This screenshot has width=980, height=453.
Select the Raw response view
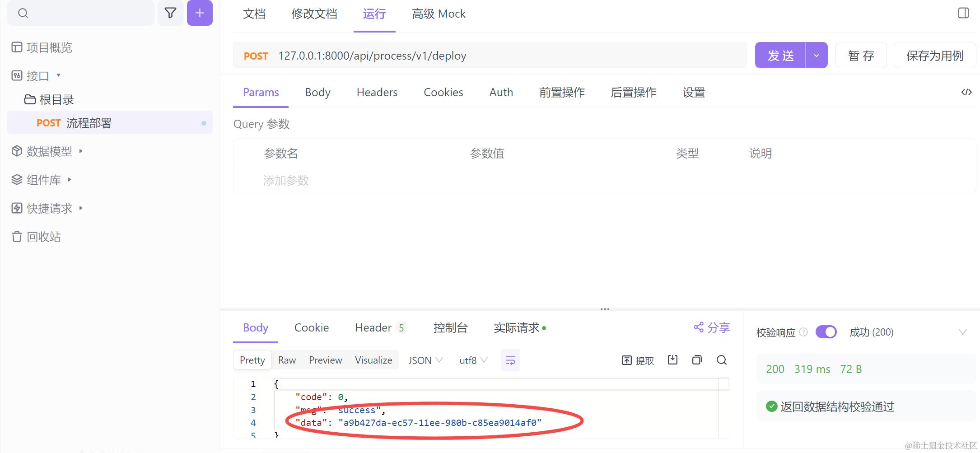[x=287, y=360]
